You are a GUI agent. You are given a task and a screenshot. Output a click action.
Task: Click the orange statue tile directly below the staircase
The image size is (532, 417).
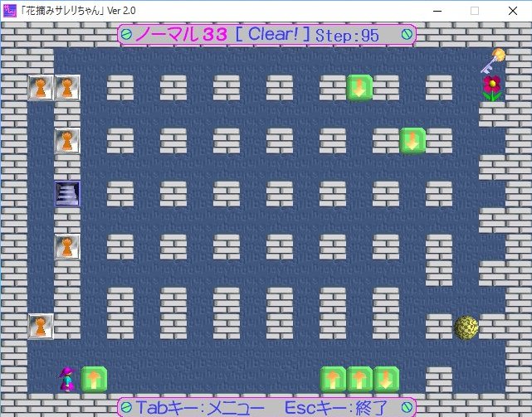click(x=67, y=246)
